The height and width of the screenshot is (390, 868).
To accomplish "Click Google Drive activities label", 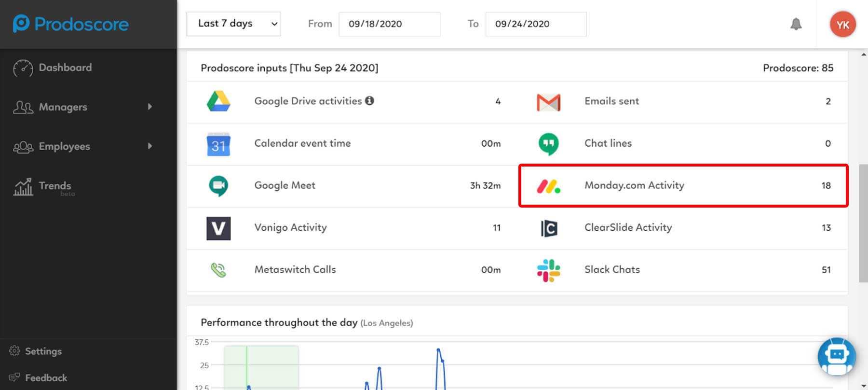I will point(308,101).
